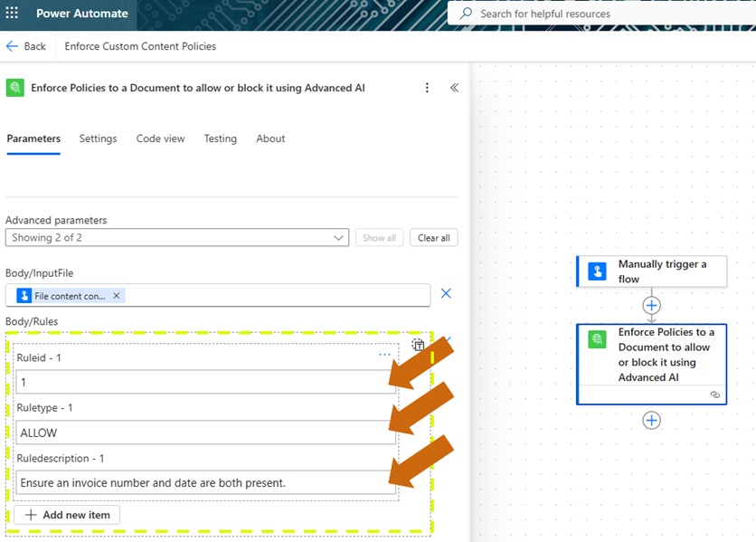The height and width of the screenshot is (542, 756).
Task: Open the action's three-dot more options menu
Action: 428,88
